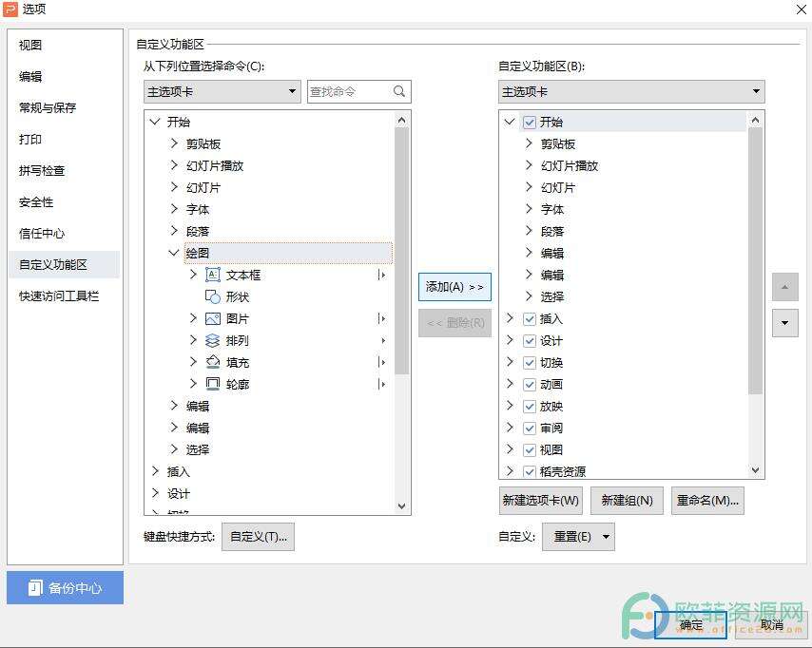Select 选择 in the right tree
This screenshot has height=648, width=812.
(x=552, y=296)
